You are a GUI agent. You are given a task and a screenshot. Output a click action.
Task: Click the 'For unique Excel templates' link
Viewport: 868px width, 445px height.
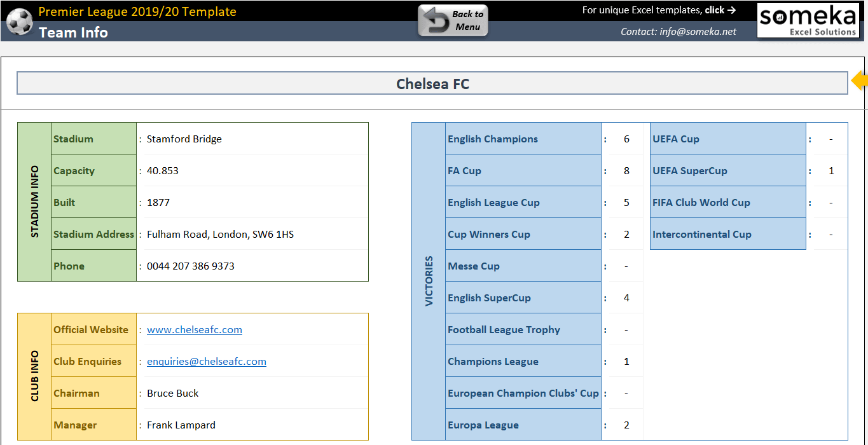pos(659,10)
